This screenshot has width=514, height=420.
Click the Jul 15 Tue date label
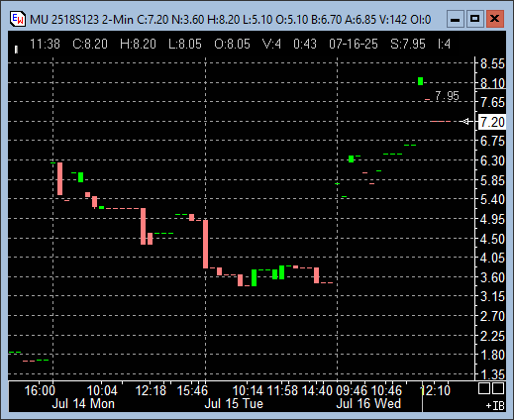point(234,403)
